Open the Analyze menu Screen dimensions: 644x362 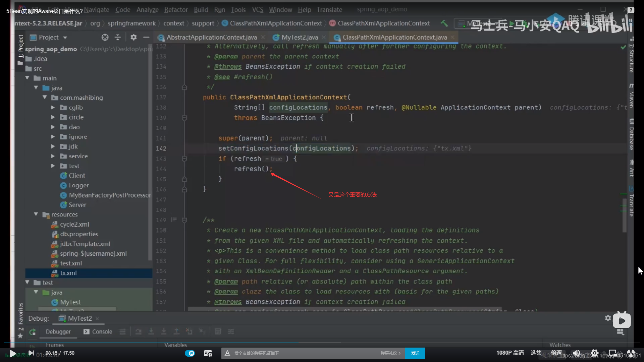(147, 10)
